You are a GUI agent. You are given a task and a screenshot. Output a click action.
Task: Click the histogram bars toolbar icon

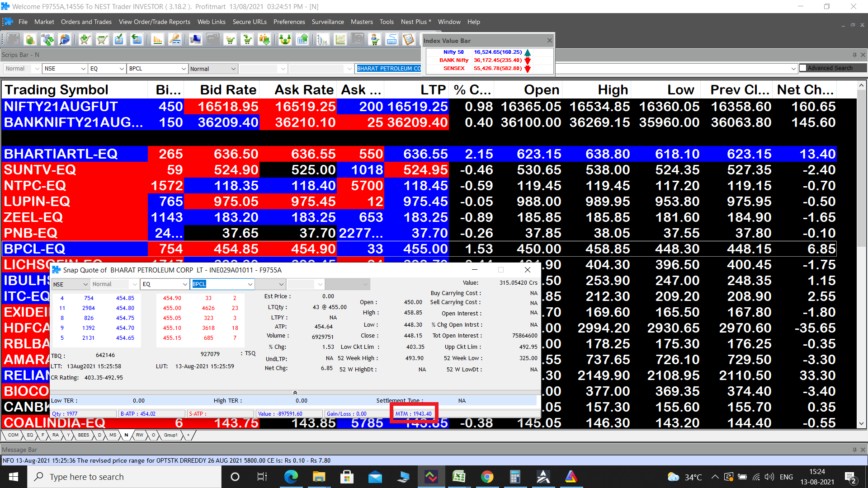323,40
